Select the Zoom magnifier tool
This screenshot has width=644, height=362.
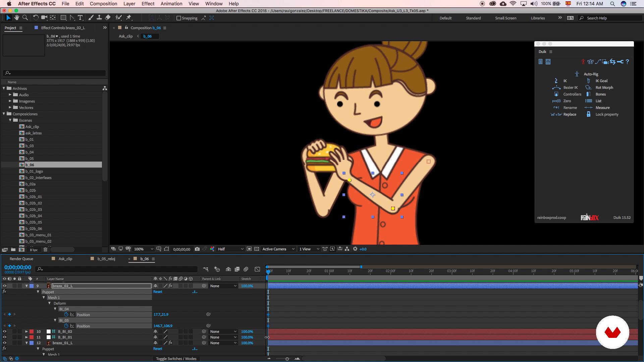coord(25,18)
